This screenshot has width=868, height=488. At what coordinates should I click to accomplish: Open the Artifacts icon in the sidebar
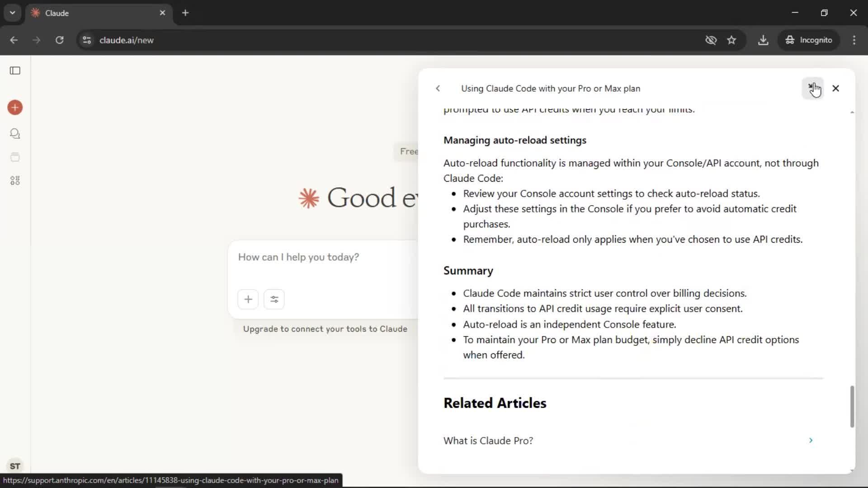15,181
